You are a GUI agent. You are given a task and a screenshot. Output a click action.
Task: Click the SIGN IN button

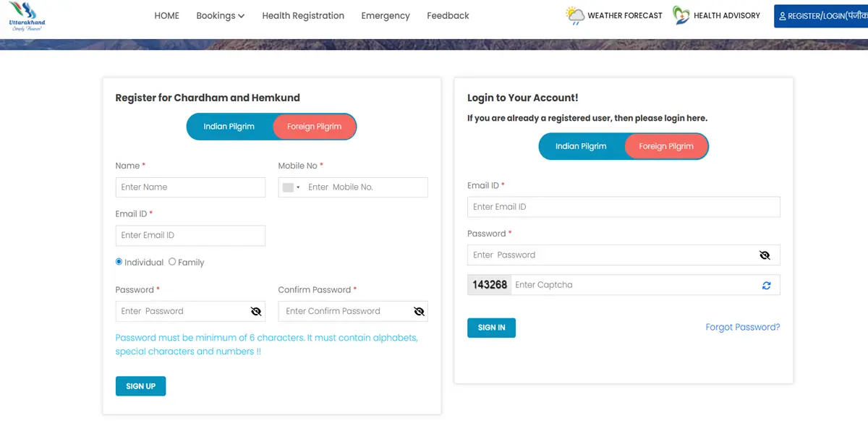(x=491, y=328)
